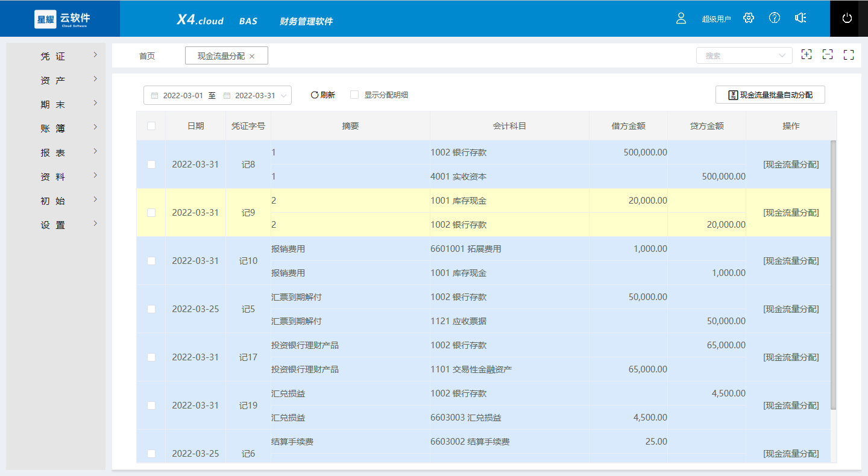Click the user profile icon
The width and height of the screenshot is (868, 476).
681,18
